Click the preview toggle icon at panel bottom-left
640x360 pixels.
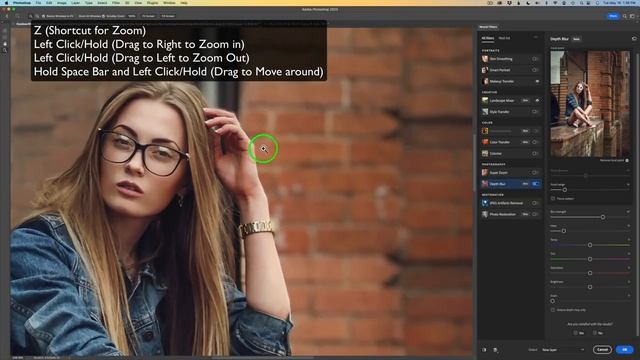[484, 350]
